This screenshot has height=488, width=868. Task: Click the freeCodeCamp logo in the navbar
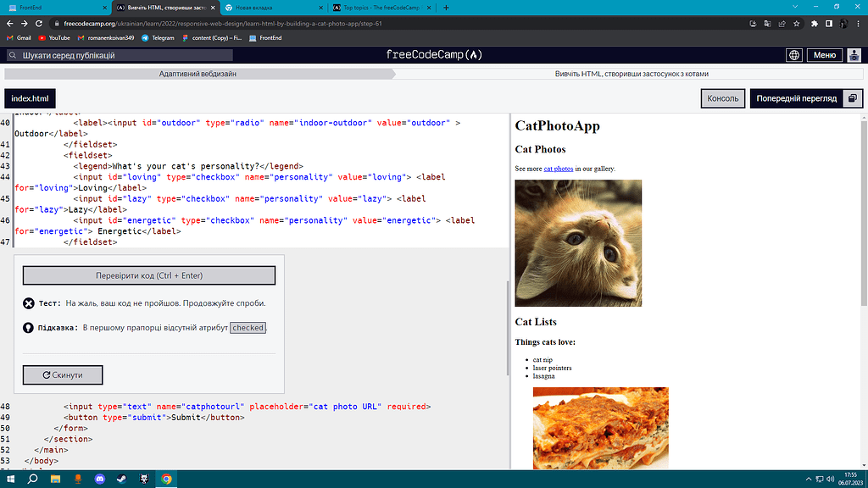[434, 53]
